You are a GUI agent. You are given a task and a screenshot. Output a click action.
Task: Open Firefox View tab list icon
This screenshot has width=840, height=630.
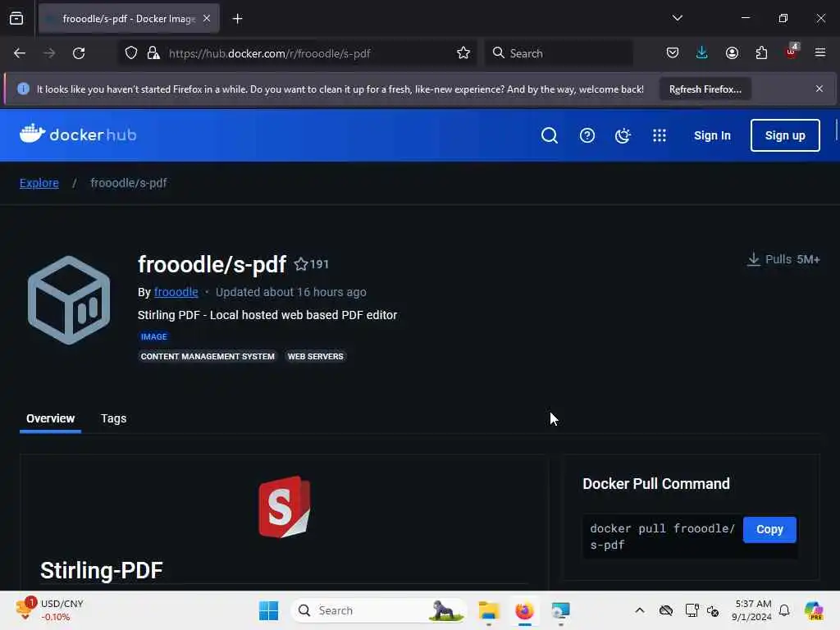click(16, 19)
